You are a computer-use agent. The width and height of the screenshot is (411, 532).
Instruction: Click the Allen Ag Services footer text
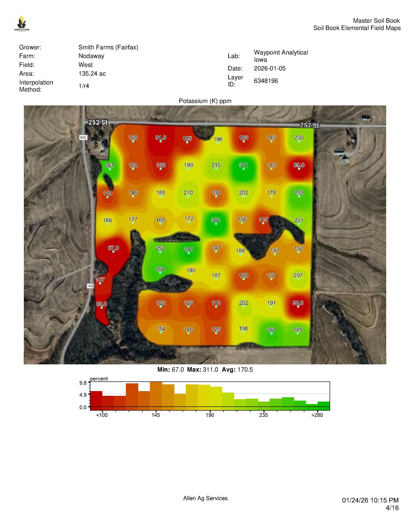(x=205, y=498)
